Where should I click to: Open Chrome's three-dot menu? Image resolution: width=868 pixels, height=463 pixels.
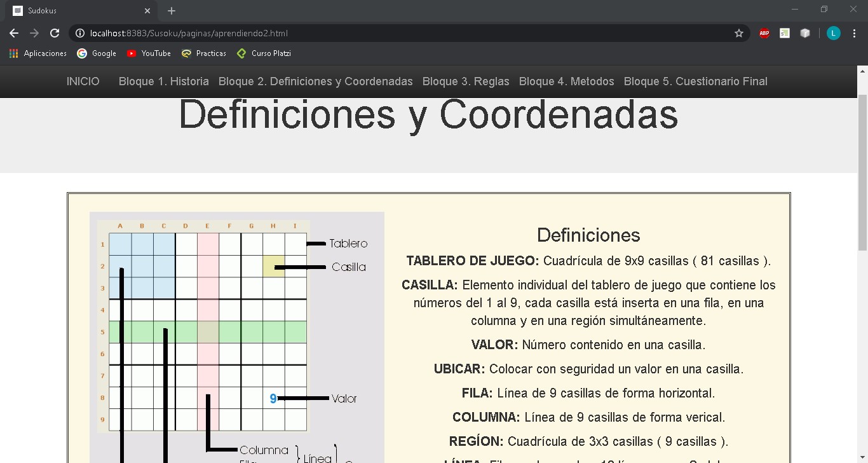[x=853, y=33]
